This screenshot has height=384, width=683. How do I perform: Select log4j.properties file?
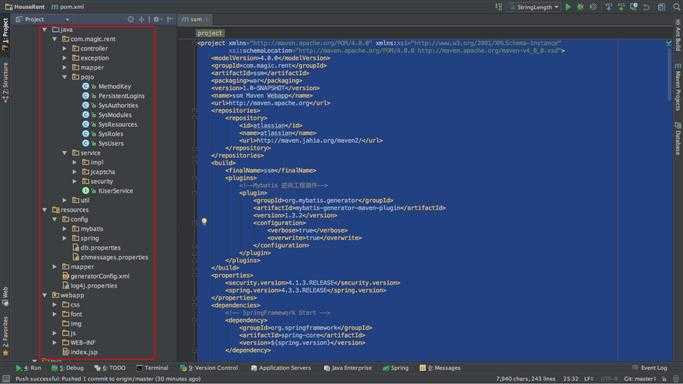pos(90,286)
